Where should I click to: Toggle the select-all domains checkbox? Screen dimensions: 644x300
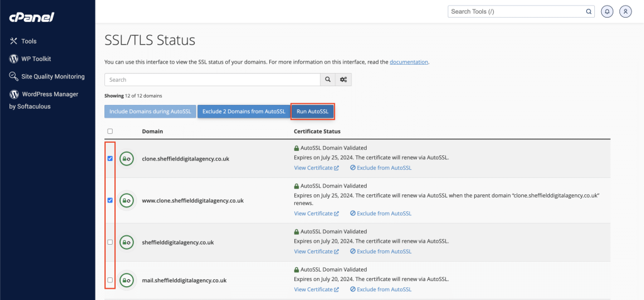coord(109,131)
